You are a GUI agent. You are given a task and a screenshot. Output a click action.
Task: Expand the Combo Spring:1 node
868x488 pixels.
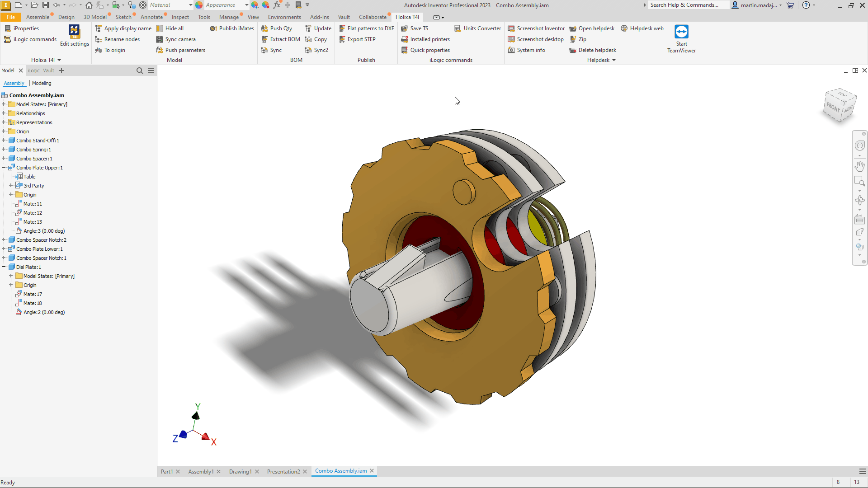(4, 150)
